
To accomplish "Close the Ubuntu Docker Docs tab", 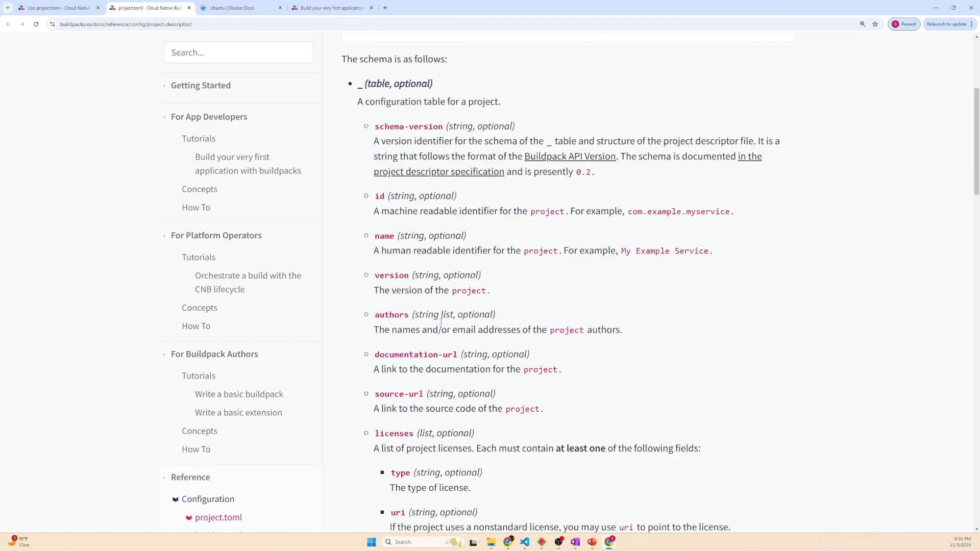I will pyautogui.click(x=280, y=8).
